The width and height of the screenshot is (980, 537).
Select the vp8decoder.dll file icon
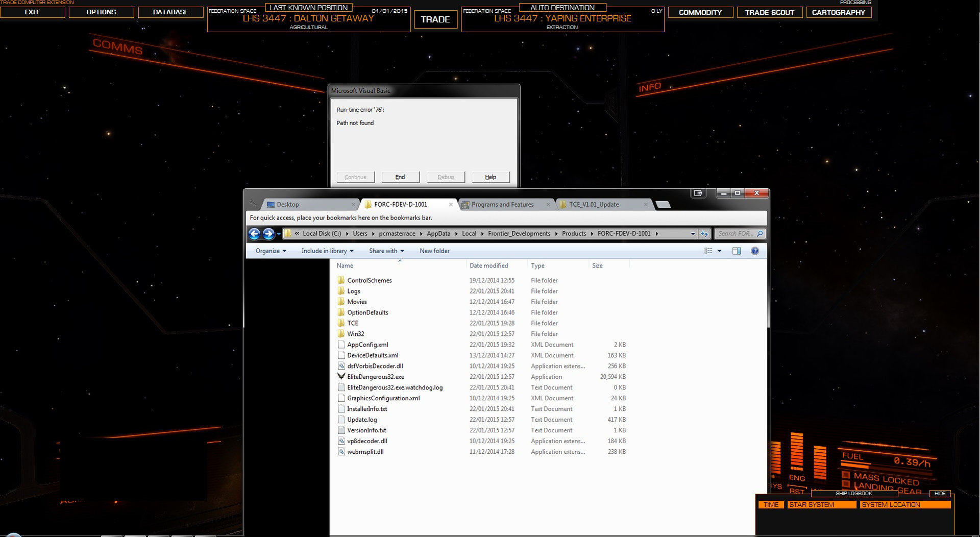(x=341, y=441)
